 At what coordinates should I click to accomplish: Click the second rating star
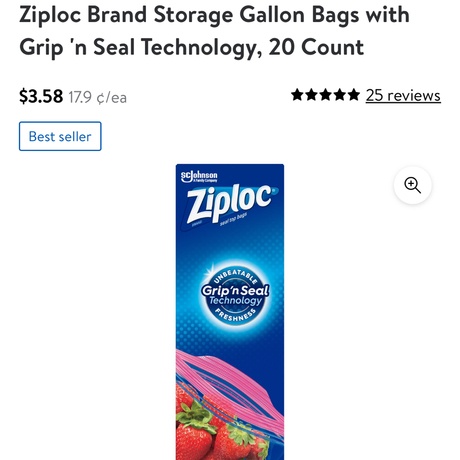pyautogui.click(x=311, y=95)
